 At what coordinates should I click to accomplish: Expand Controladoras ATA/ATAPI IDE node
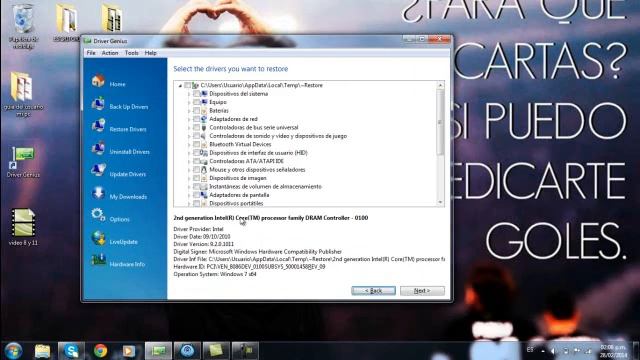[189, 161]
